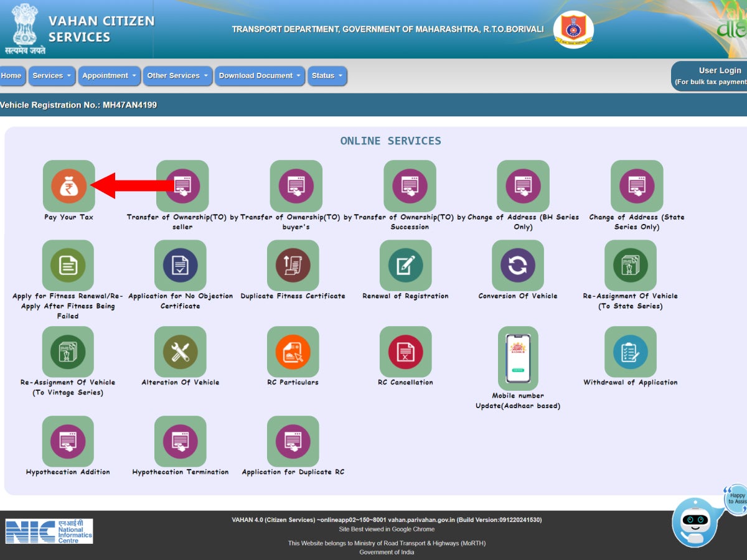This screenshot has width=747, height=560.
Task: Open RC Cancellation service
Action: (405, 353)
